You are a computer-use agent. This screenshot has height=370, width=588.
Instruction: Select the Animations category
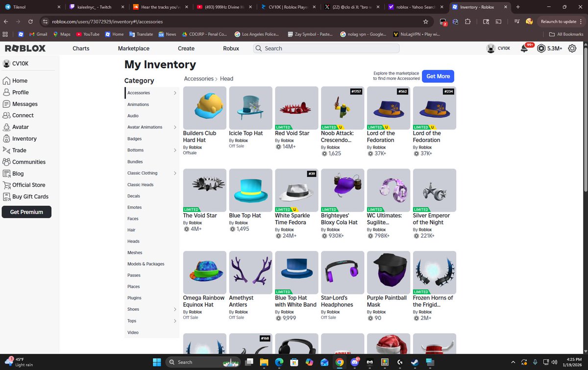[x=138, y=104]
